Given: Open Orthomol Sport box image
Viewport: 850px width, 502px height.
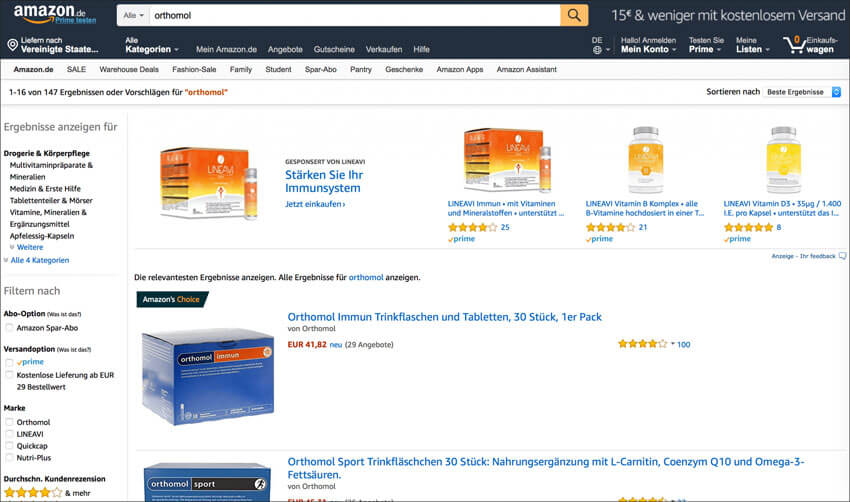Looking at the screenshot, I should [207, 482].
